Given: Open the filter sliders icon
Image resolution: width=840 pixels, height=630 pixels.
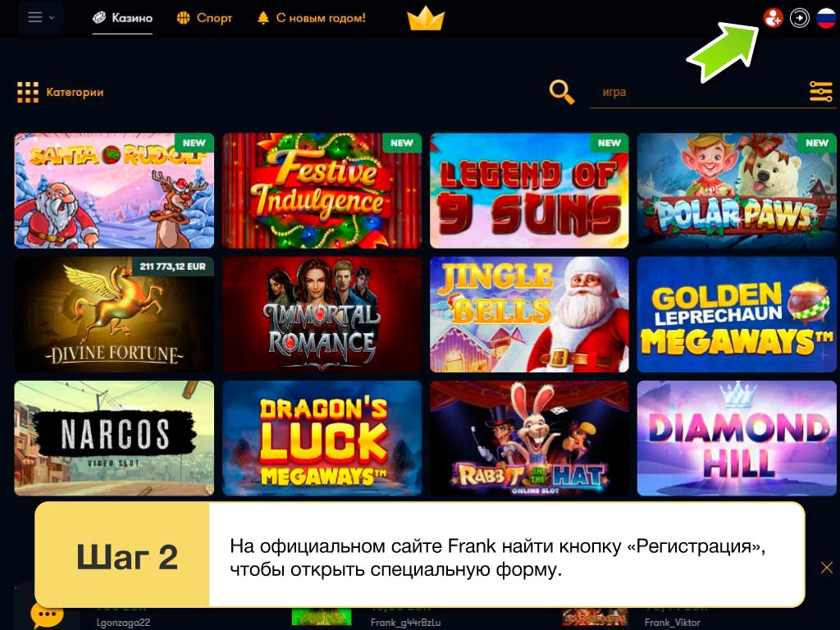Looking at the screenshot, I should click(820, 92).
